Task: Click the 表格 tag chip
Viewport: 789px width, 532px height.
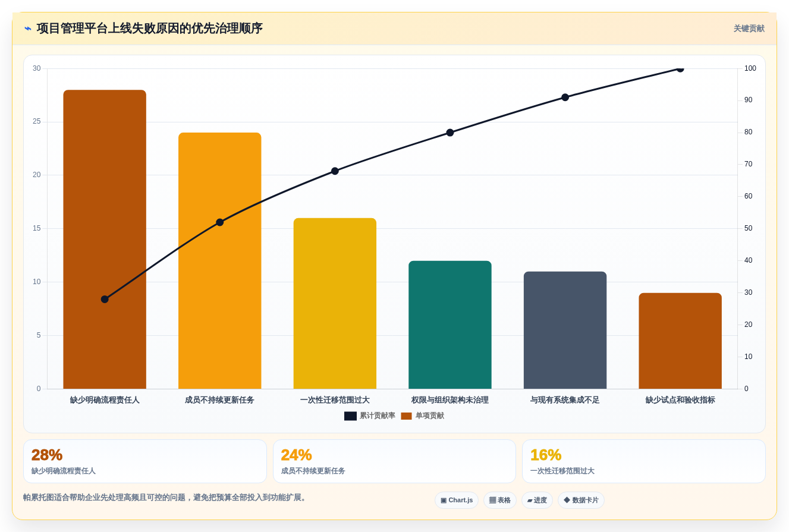Action: point(499,500)
